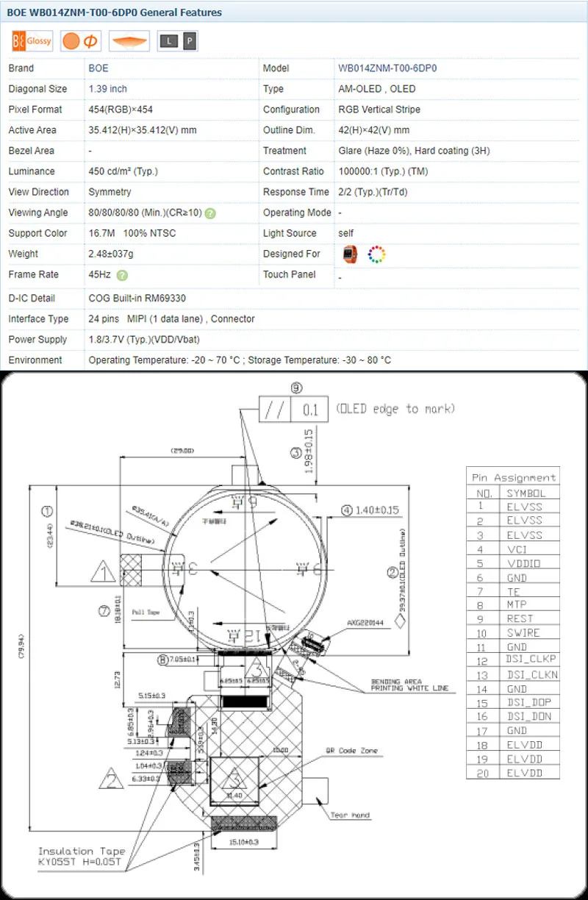Click the smartwatch icon in Designed For
The width and height of the screenshot is (588, 900).
(350, 254)
